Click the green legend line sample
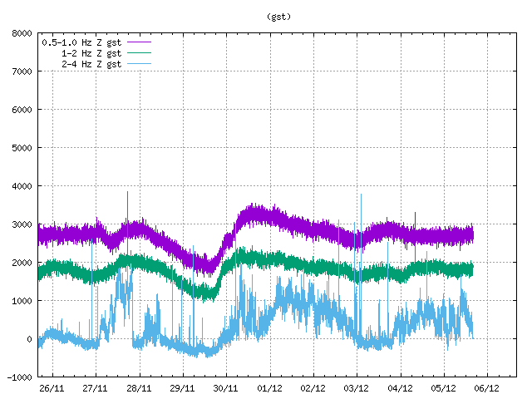This screenshot has width=532, height=399. coord(139,52)
